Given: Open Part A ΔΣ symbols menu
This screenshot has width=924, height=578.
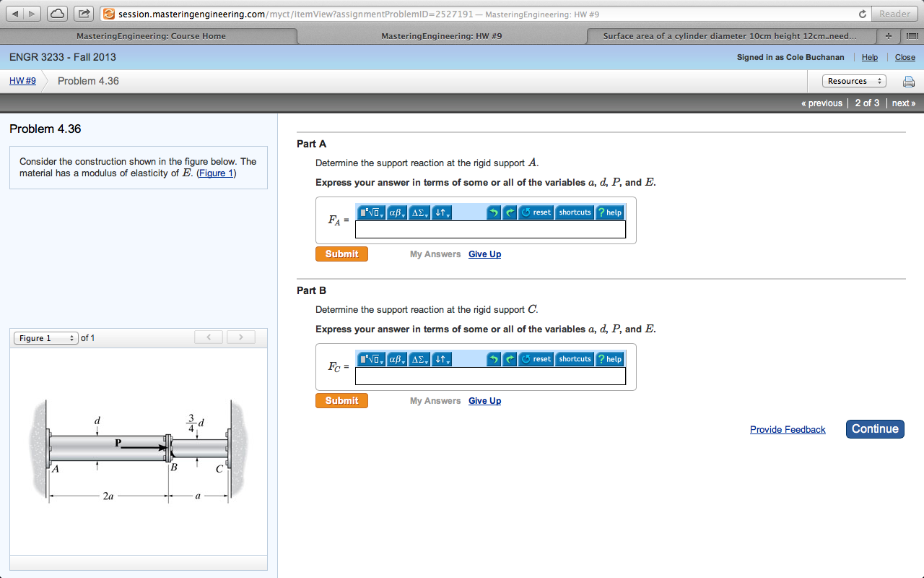Looking at the screenshot, I should click(419, 212).
